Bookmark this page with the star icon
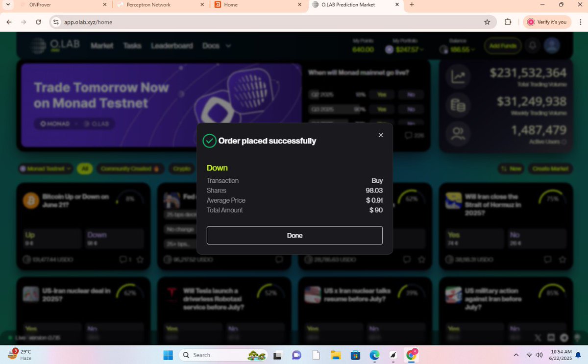The image size is (588, 364). tap(487, 22)
